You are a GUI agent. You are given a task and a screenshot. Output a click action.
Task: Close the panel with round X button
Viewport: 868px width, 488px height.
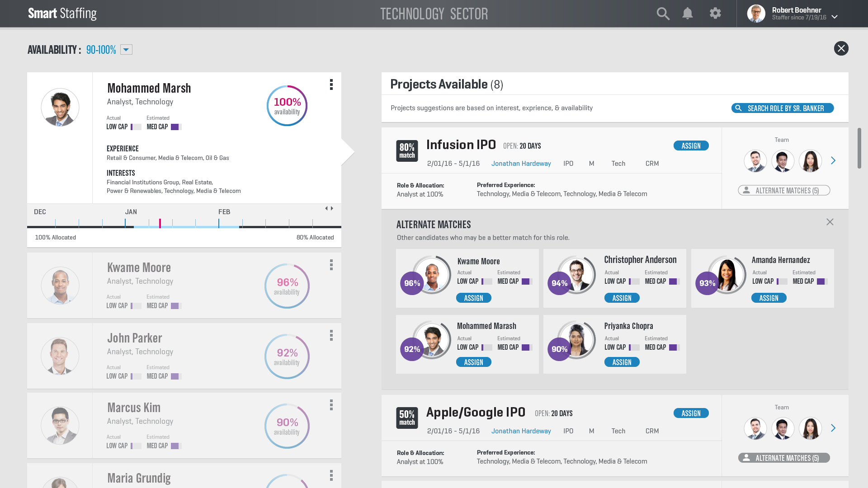[841, 48]
